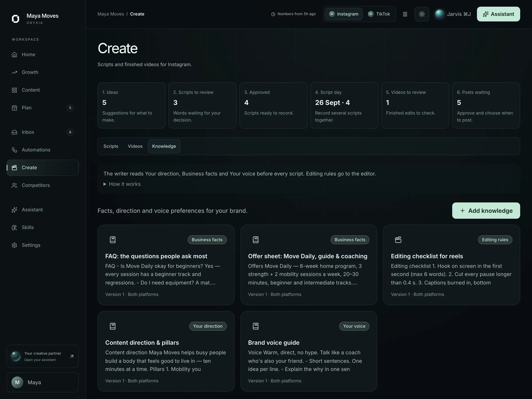This screenshot has height=399, width=532.
Task: Click the Jarvis orb avatar
Action: coord(439,14)
